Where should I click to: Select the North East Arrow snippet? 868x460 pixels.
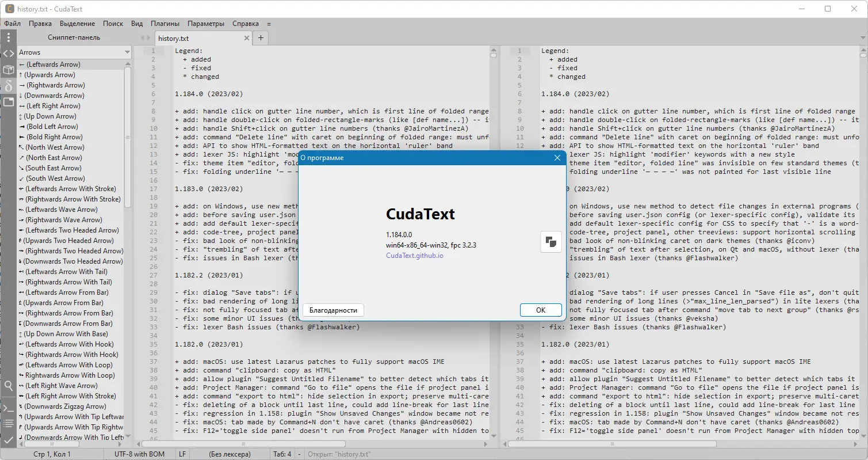(x=71, y=158)
